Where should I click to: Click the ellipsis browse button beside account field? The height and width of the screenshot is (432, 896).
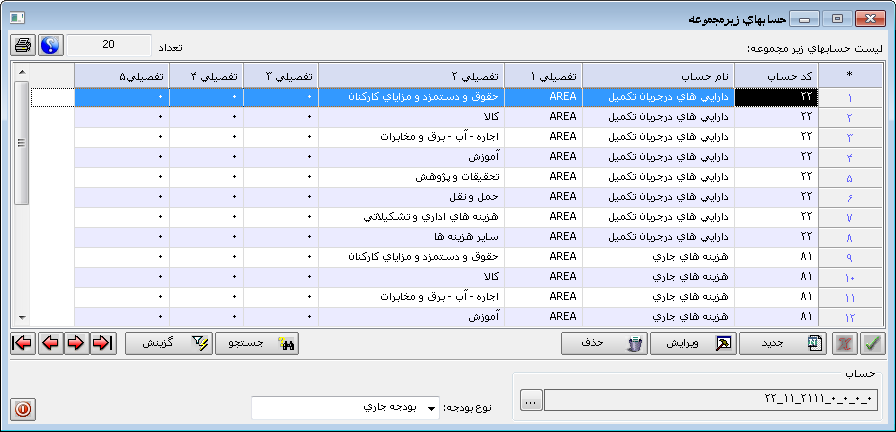point(531,400)
